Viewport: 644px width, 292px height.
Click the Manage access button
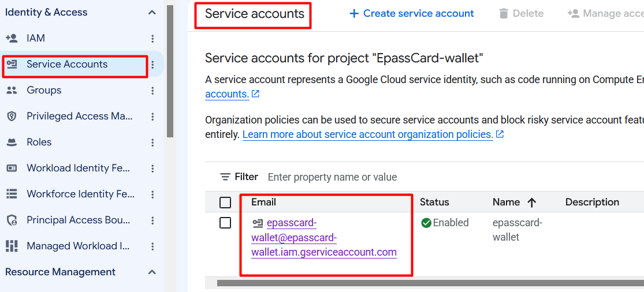pyautogui.click(x=605, y=13)
